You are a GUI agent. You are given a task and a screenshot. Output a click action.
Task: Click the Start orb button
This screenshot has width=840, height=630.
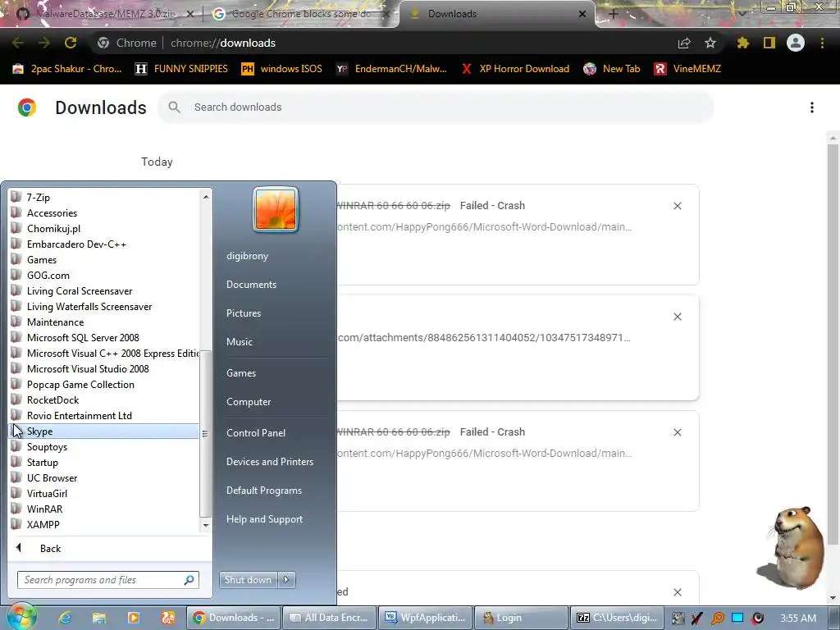point(21,617)
